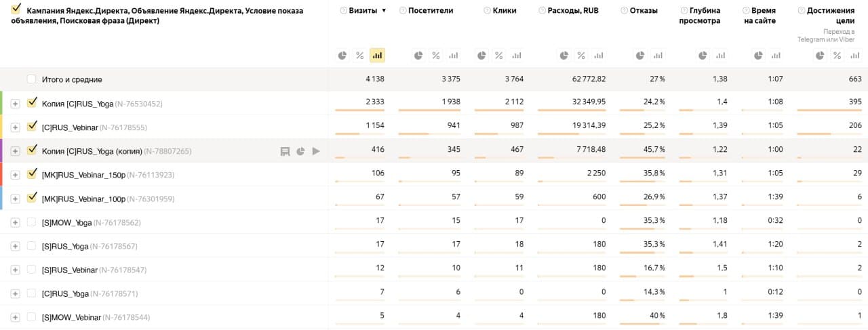Viewport: 868px width, 330px height.
Task: Click campaign name [MK]RUS_Vebinar_150p
Action: click(83, 175)
